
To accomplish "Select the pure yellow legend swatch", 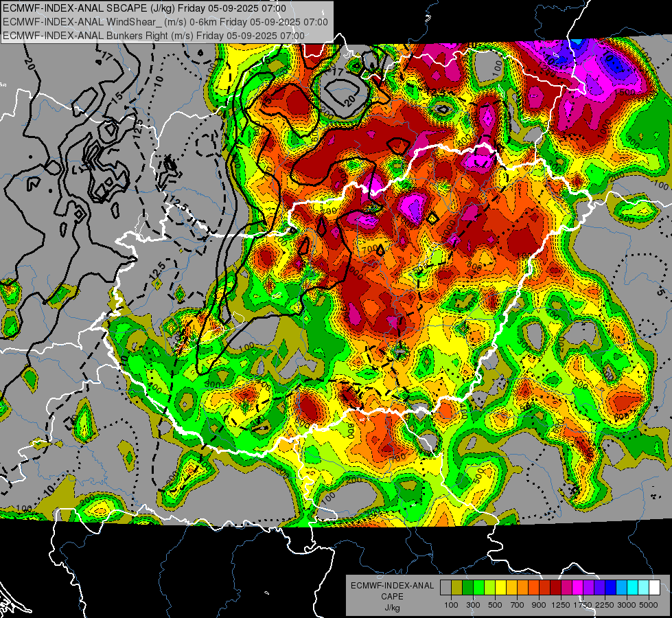I will 500,587.
